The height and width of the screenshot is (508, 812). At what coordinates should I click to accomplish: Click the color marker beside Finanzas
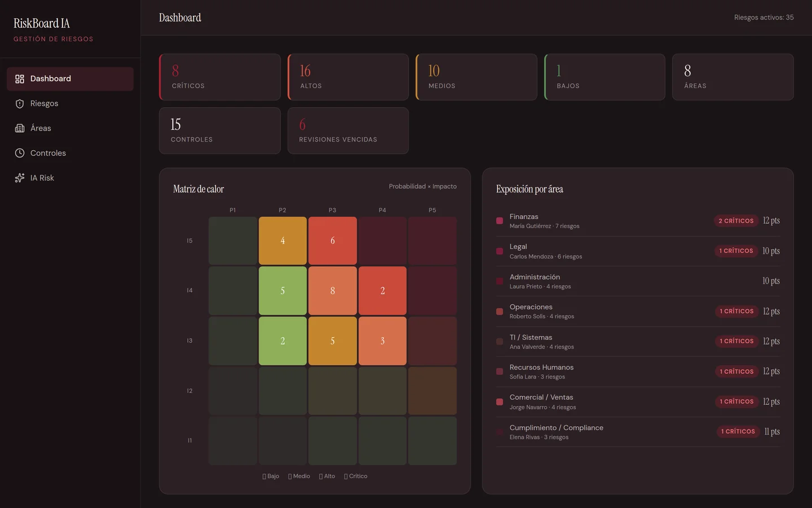coord(500,221)
